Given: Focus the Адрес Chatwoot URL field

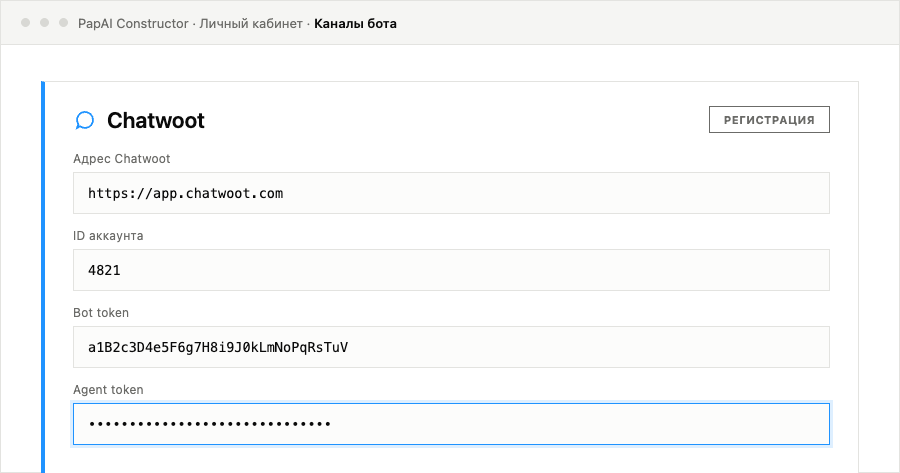Looking at the screenshot, I should 451,193.
